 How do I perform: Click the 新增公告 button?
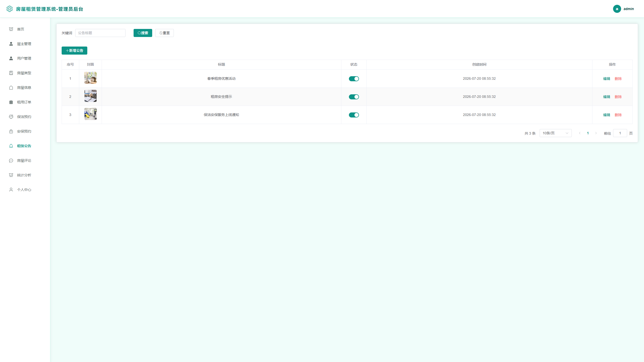(x=74, y=51)
